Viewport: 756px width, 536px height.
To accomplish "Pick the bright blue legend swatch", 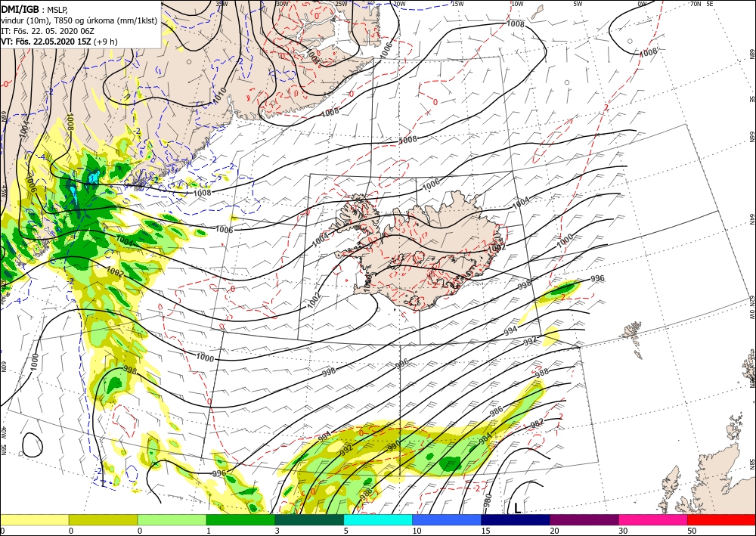I will tap(447, 519).
